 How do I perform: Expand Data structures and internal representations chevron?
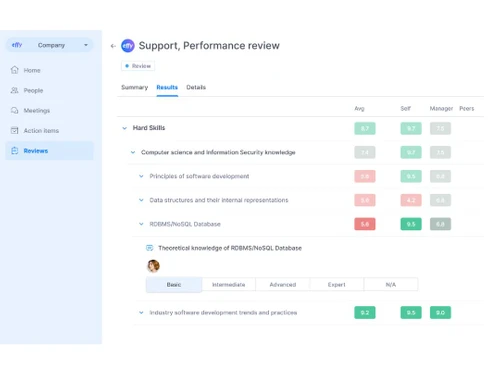(141, 200)
